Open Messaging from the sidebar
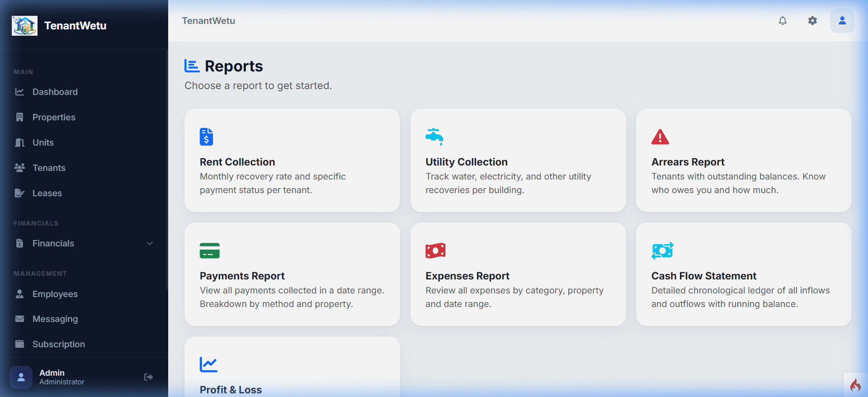Viewport: 868px width, 397px height. pos(55,319)
